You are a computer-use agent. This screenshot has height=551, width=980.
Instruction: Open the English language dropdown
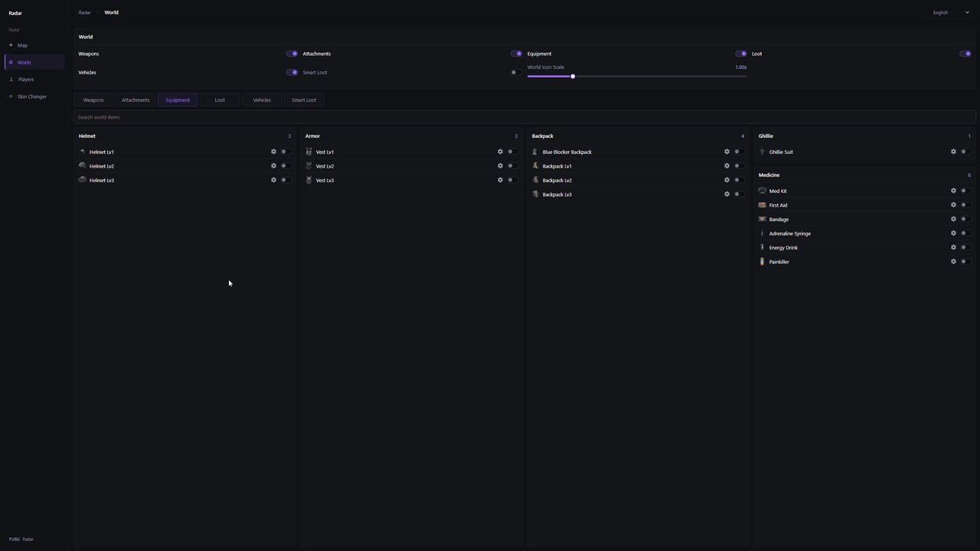point(951,12)
